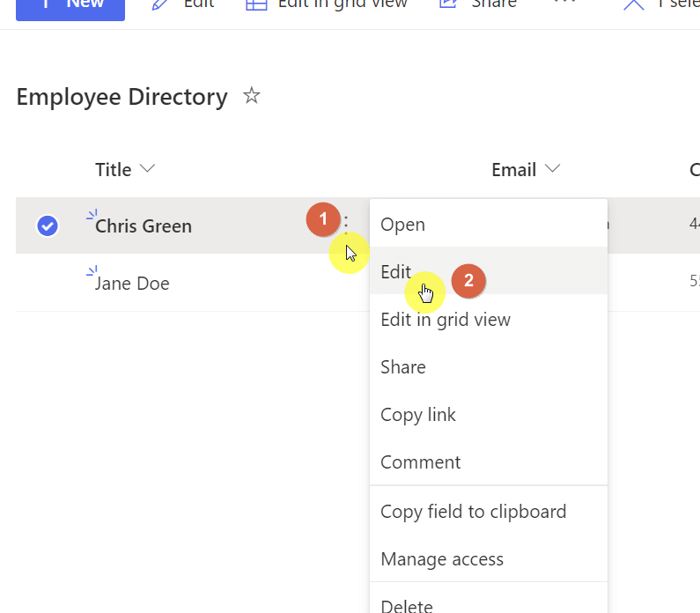Screen dimensions: 700x613
Task: Choose Share in the context menu
Action: pyautogui.click(x=489, y=367)
